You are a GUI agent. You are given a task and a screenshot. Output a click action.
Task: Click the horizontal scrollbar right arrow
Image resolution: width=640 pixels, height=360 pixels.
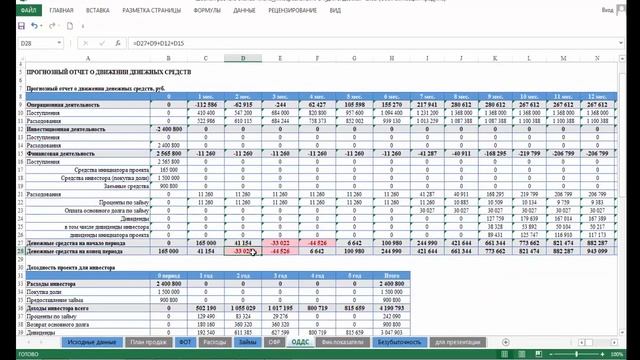click(x=614, y=342)
